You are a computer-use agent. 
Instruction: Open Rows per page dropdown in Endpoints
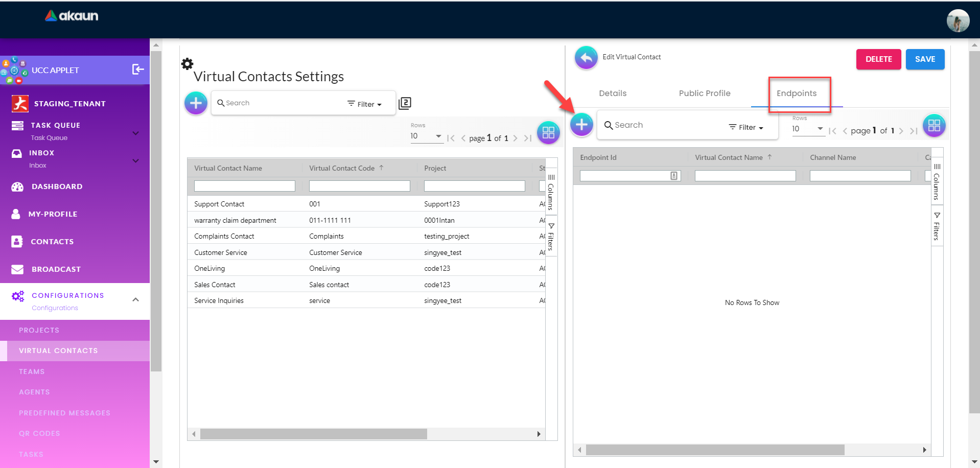(807, 129)
